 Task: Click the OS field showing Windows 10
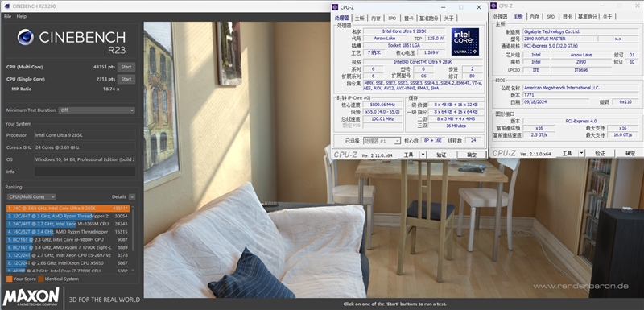point(85,159)
